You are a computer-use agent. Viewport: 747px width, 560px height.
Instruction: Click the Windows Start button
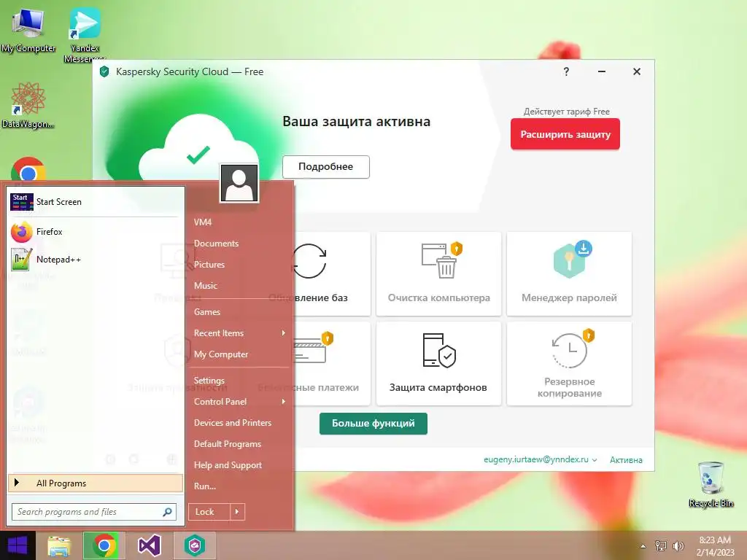18,545
